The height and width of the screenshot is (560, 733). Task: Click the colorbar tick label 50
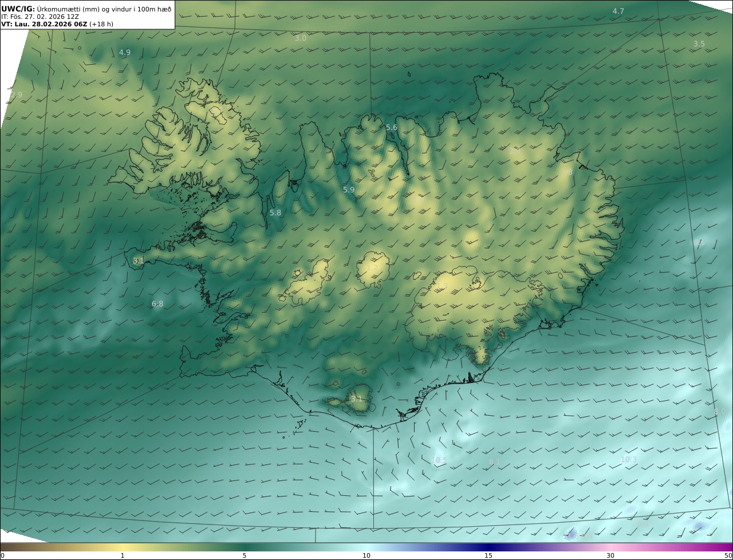point(728,555)
